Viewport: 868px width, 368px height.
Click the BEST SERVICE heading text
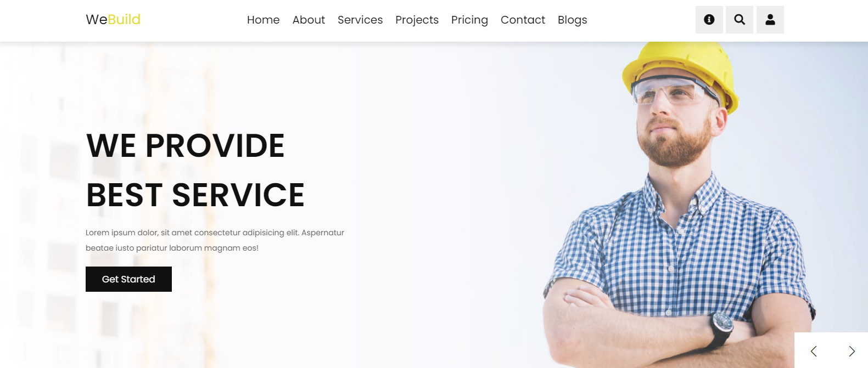195,195
